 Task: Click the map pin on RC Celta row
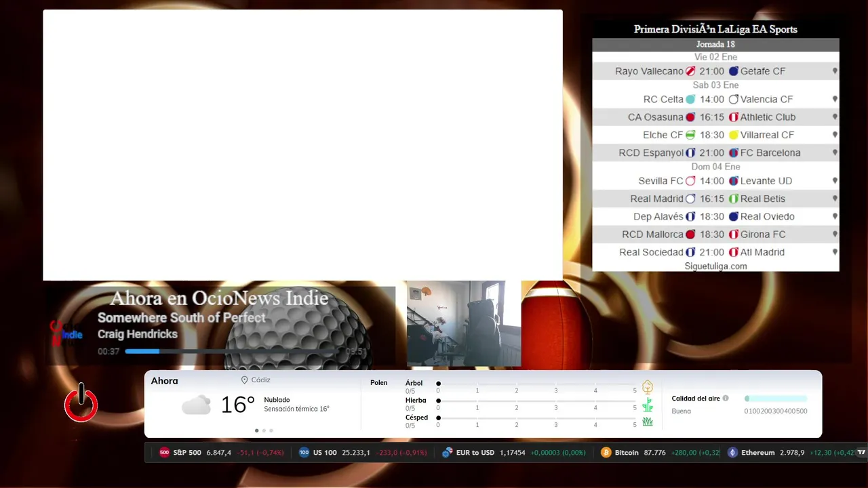point(835,99)
